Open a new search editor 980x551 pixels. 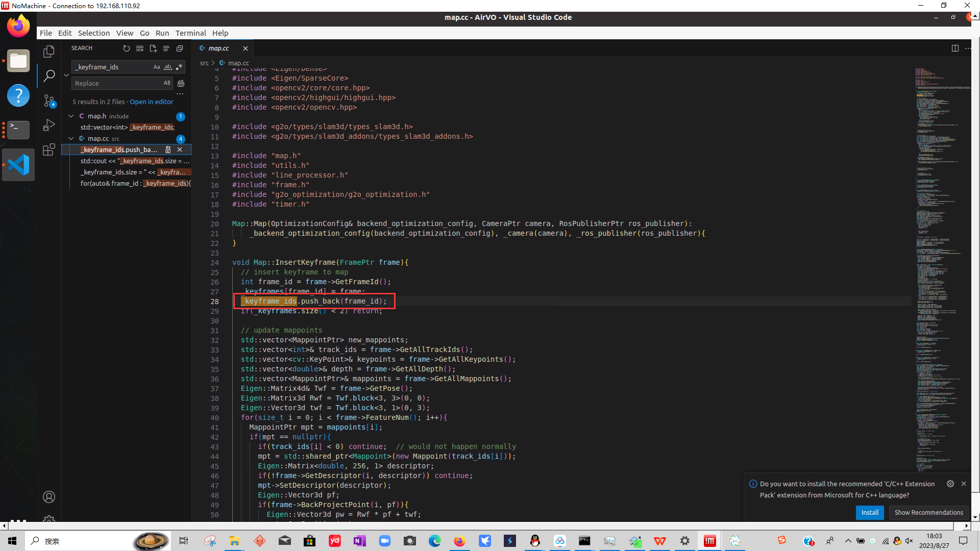click(153, 48)
